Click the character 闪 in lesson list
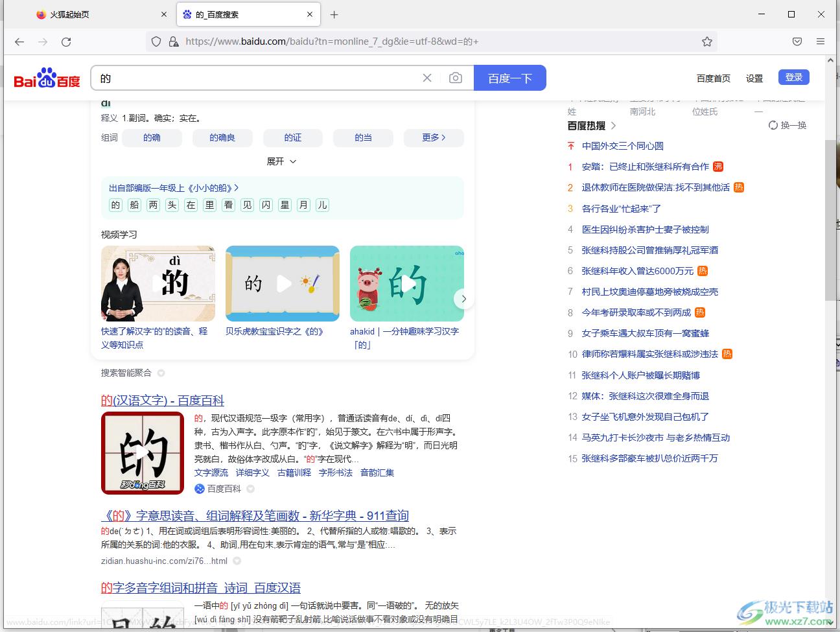The width and height of the screenshot is (840, 632). [266, 205]
